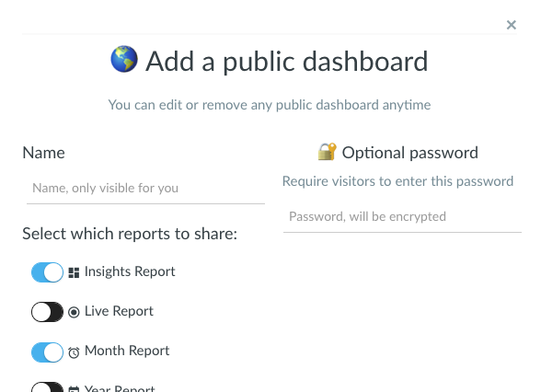541x392 pixels.
Task: Switch on the Year Report toggle
Action: pos(47,386)
